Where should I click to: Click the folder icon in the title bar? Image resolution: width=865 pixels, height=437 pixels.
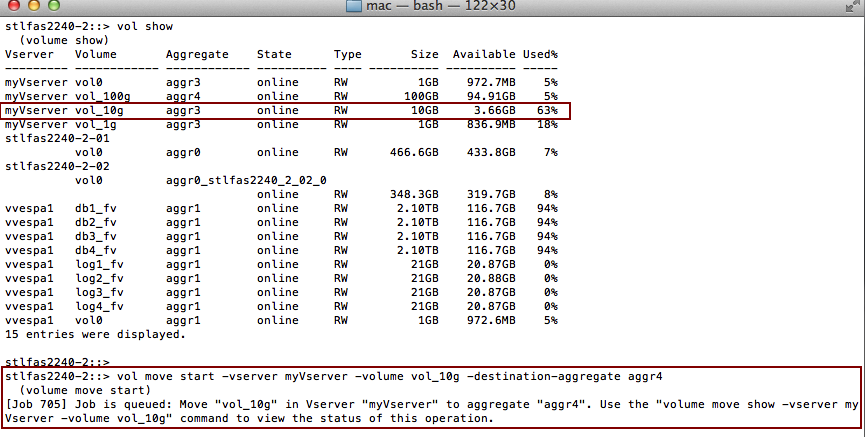click(x=353, y=6)
